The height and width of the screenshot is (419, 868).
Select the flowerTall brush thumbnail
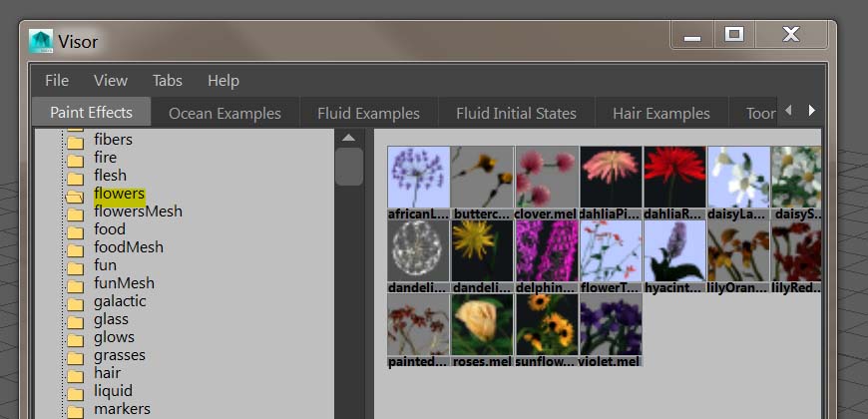pyautogui.click(x=612, y=250)
